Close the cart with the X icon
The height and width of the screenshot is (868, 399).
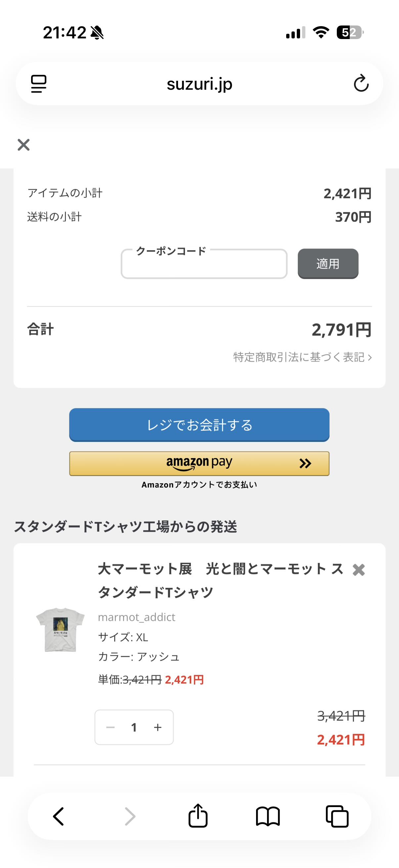(23, 145)
